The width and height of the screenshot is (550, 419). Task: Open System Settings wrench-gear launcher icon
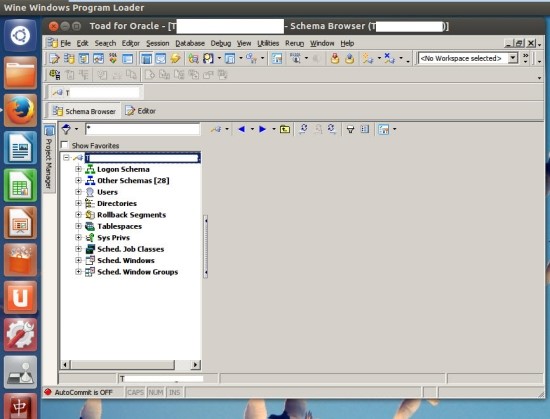tap(20, 334)
